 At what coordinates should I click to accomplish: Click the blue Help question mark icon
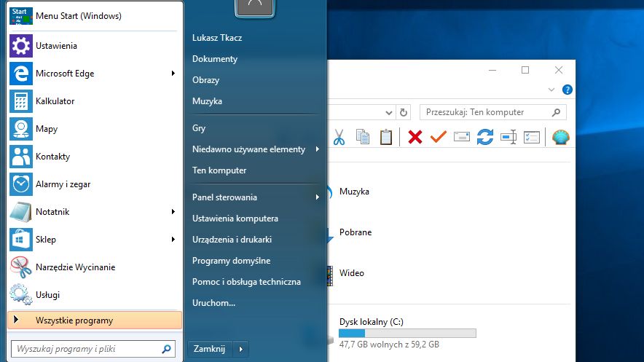[568, 90]
